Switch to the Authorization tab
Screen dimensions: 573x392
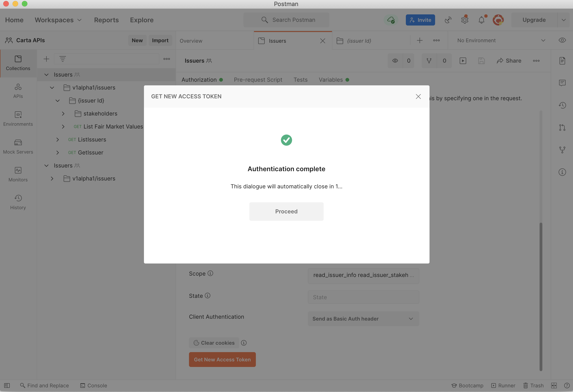pyautogui.click(x=202, y=80)
